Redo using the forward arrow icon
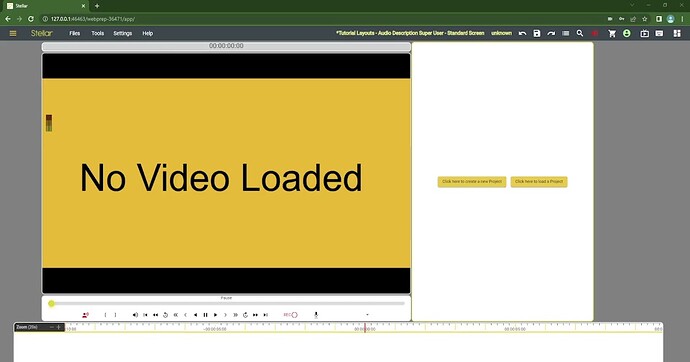 point(551,33)
